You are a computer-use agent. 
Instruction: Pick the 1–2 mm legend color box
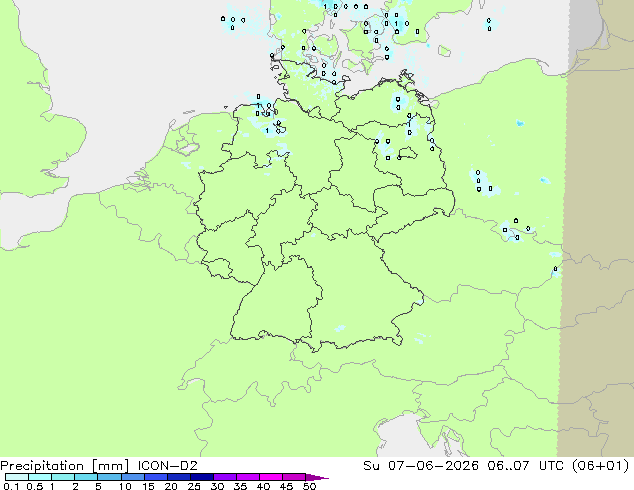tap(63, 477)
